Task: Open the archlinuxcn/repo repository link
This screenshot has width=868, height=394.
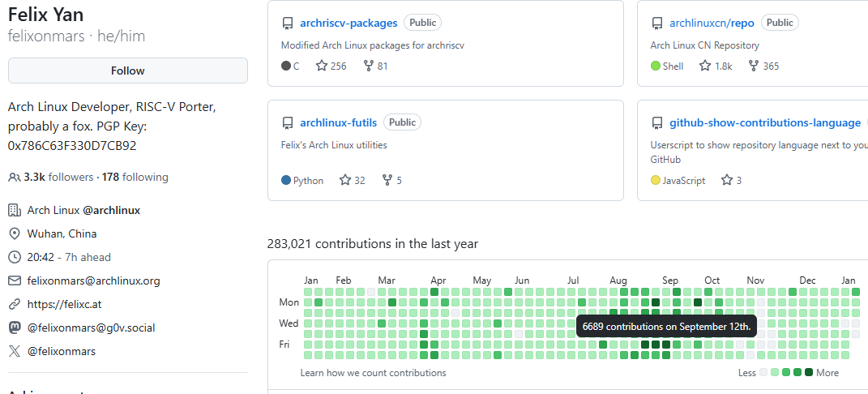Action: [712, 24]
